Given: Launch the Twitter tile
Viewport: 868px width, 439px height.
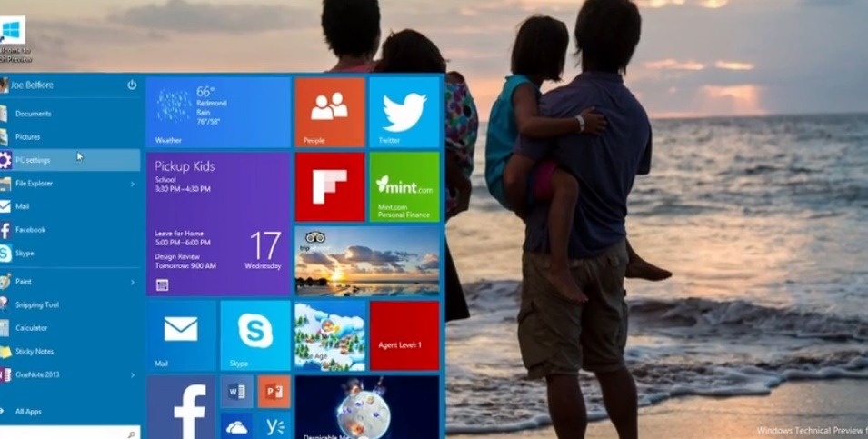Looking at the screenshot, I should 404,113.
